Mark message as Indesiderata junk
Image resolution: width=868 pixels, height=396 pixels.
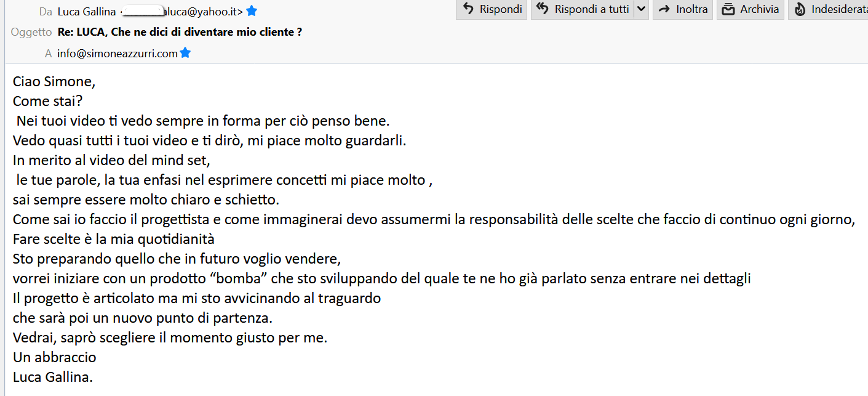tap(830, 9)
